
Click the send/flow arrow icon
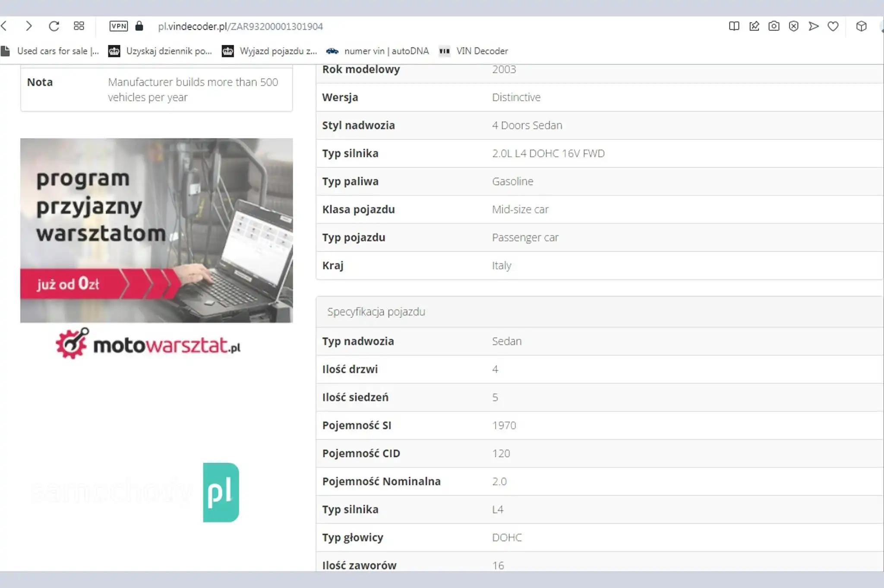point(814,26)
